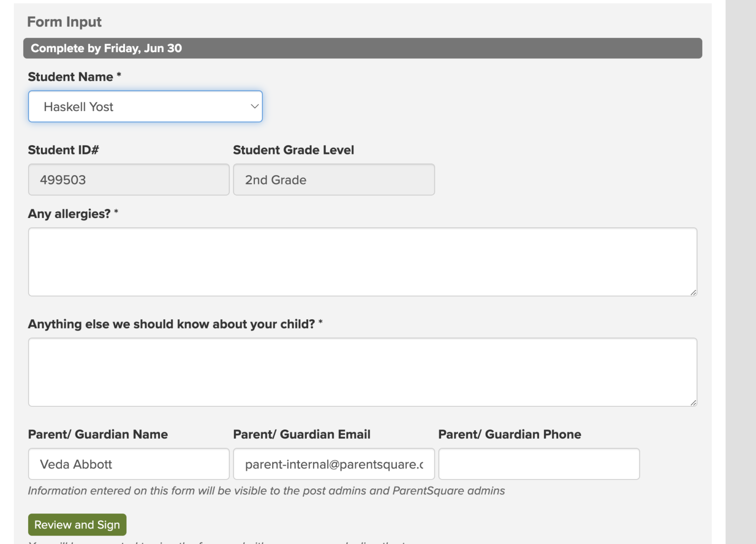This screenshot has width=756, height=544.
Task: Click the admin visibility notice text
Action: pos(266,490)
